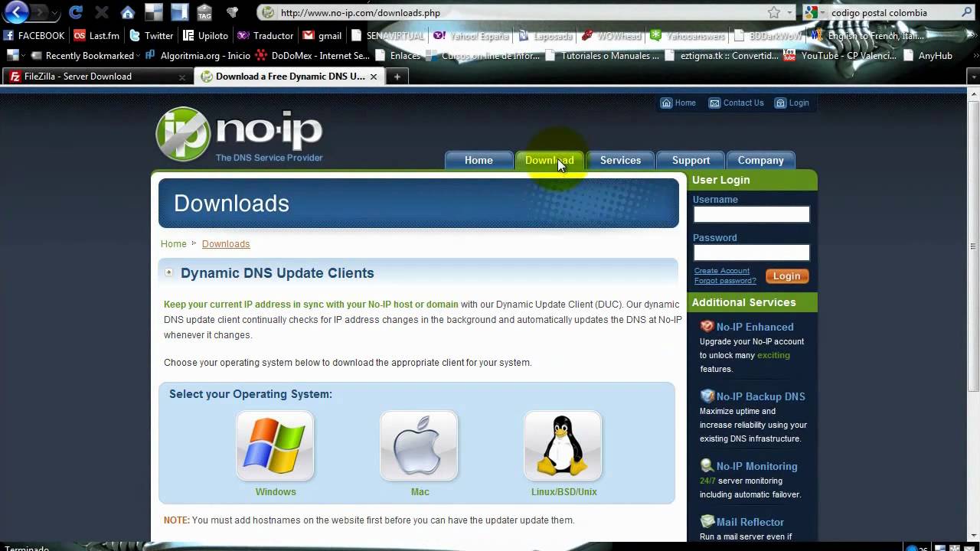
Task: Click the Home top-bar link
Action: (x=678, y=103)
